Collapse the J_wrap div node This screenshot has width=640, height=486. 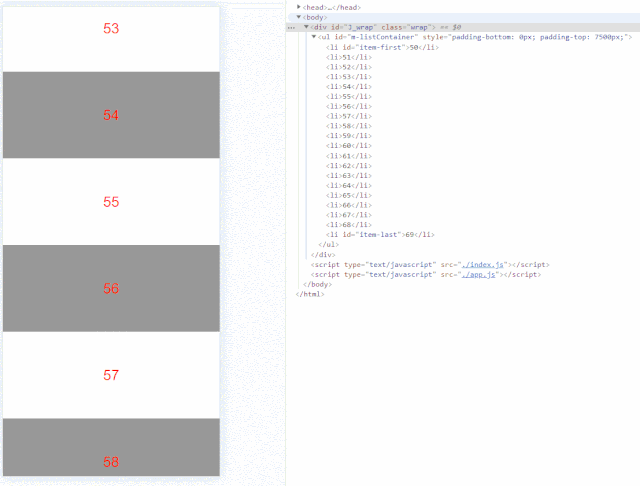click(306, 27)
